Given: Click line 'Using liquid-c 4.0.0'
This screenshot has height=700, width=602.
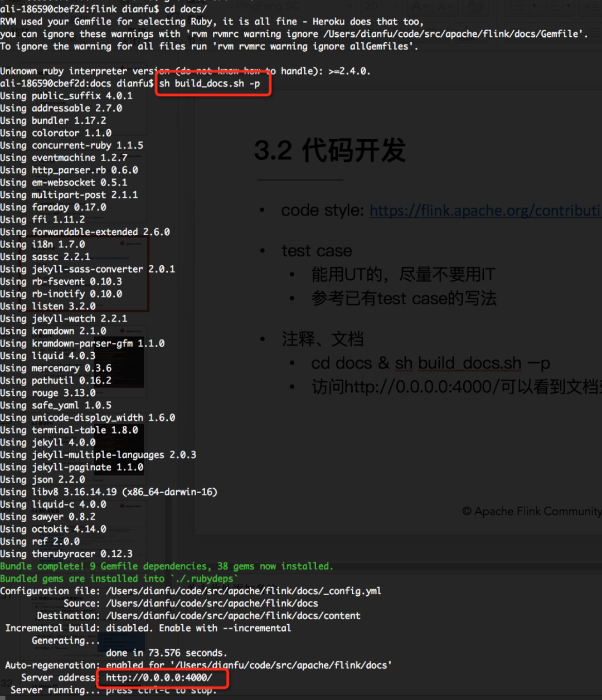Looking at the screenshot, I should pos(53,504).
